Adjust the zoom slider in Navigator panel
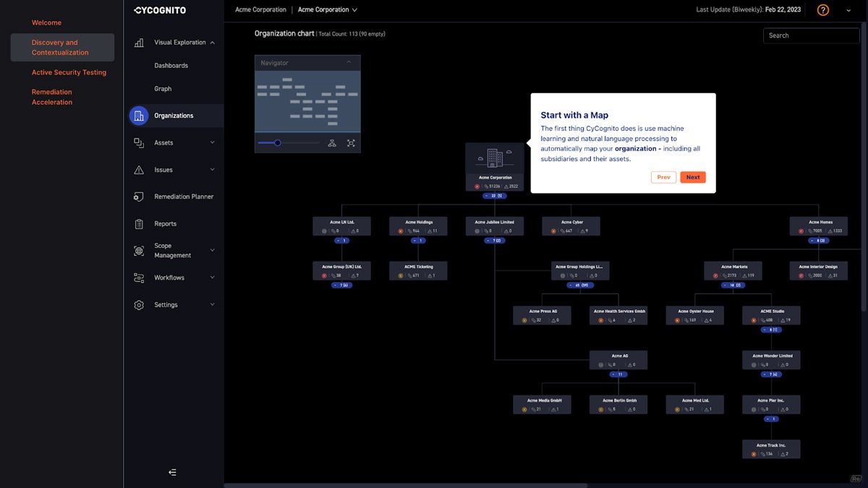Viewport: 868px width, 488px height. [x=277, y=142]
